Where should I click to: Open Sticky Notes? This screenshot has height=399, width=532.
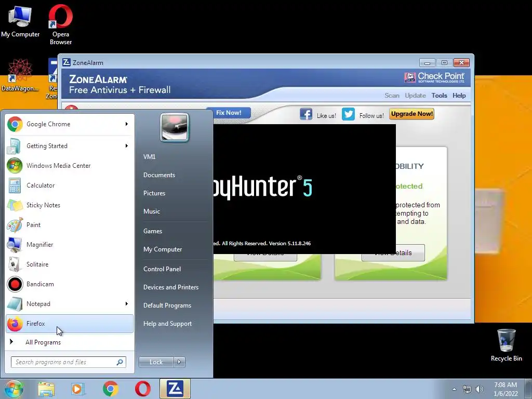(69, 205)
